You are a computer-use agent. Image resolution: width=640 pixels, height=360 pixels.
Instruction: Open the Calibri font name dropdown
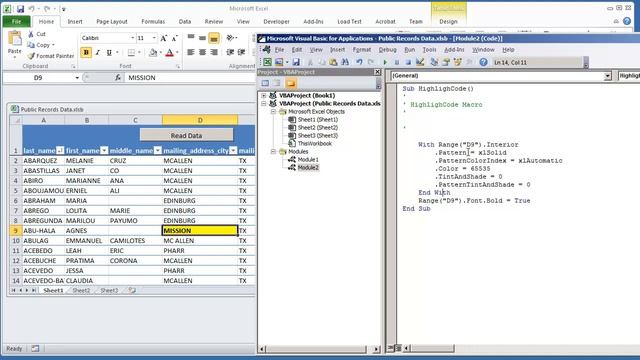pos(133,38)
